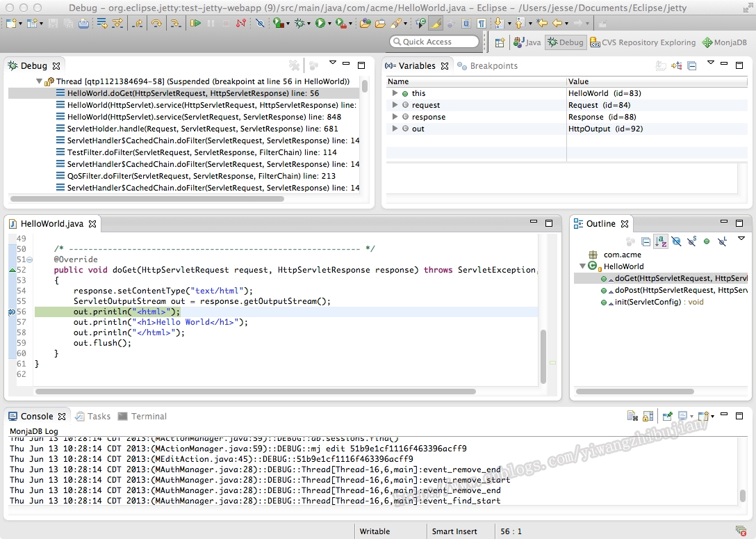Expand the 'request' variable row
Screen dimensions: 756x539
click(395, 105)
